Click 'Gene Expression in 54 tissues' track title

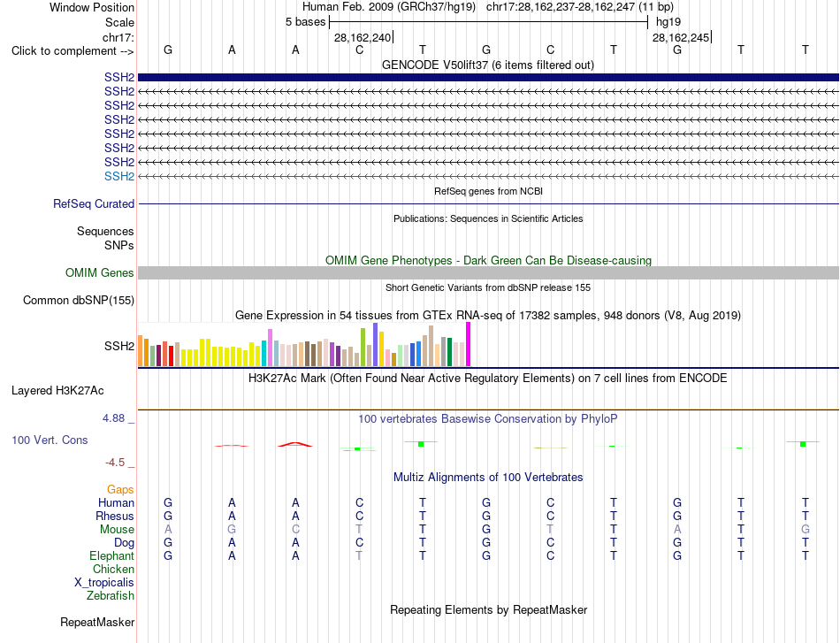(487, 315)
